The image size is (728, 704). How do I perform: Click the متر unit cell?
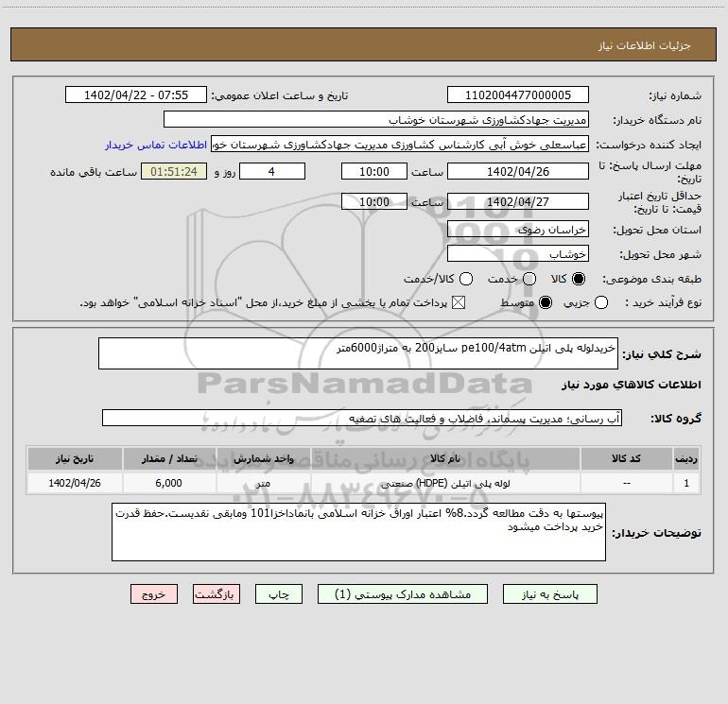[263, 483]
